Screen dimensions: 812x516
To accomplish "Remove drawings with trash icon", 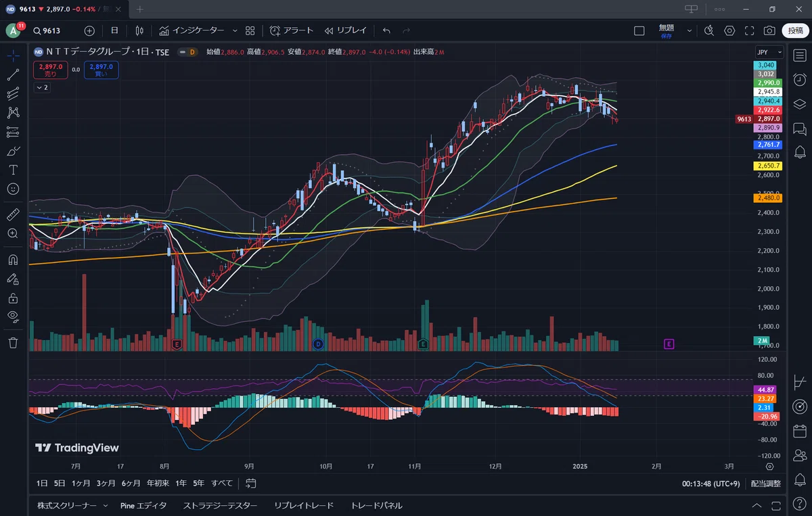I will point(13,342).
